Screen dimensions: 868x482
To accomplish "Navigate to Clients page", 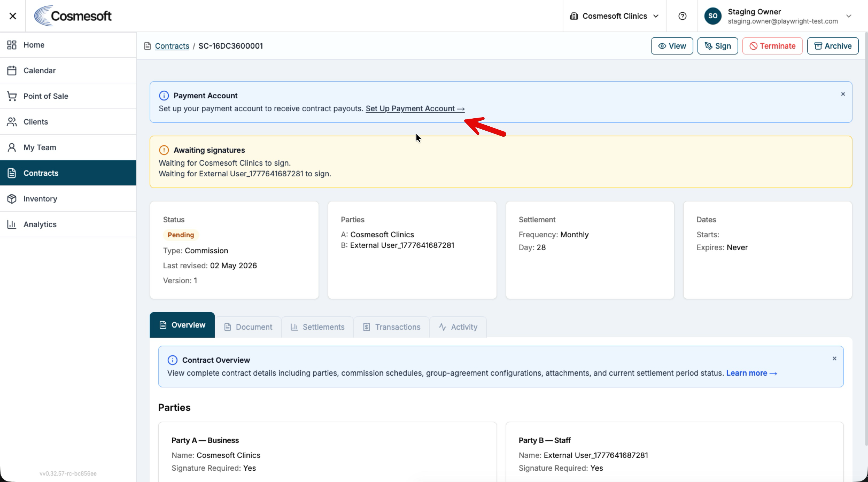I will pos(68,122).
